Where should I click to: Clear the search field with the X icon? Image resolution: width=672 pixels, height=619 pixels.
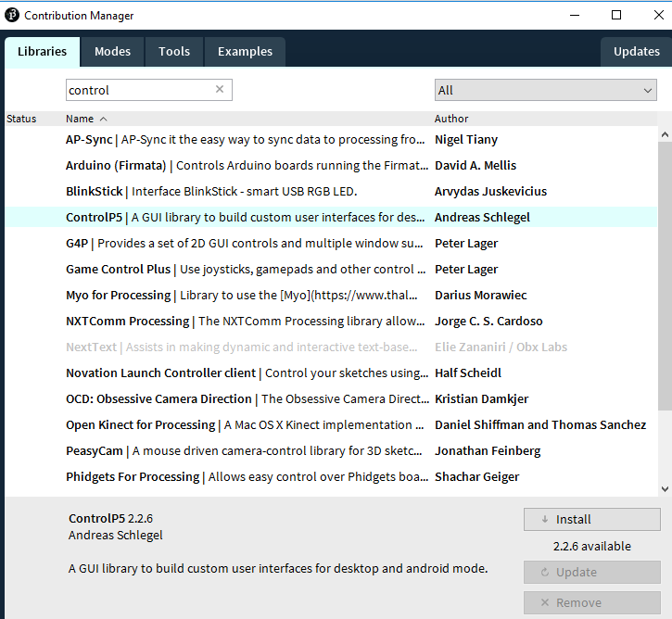click(220, 89)
